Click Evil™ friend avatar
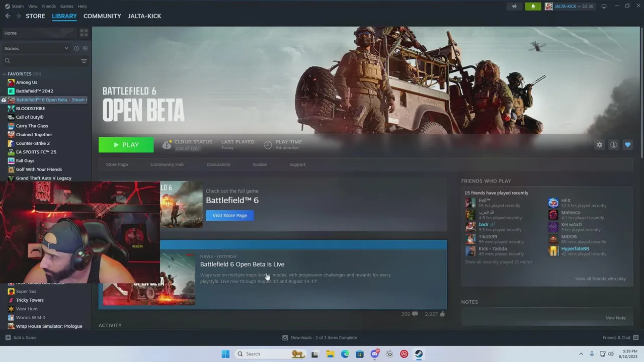 point(470,203)
